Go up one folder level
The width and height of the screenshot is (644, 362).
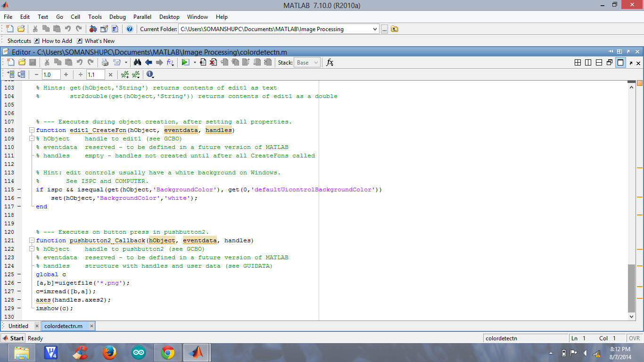(x=395, y=29)
